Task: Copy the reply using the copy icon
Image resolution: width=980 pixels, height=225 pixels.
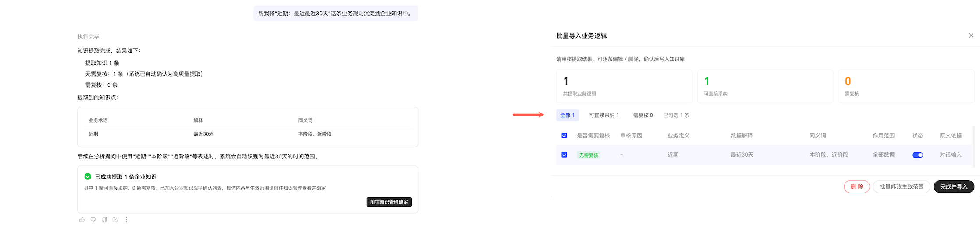Action: [x=104, y=220]
